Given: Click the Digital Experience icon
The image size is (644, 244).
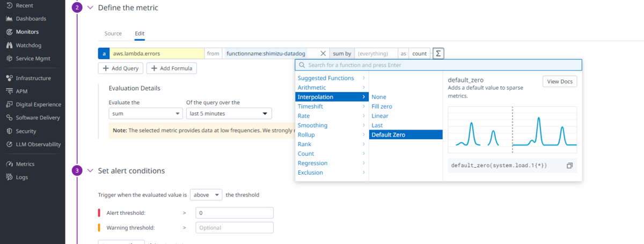Looking at the screenshot, I should point(9,104).
